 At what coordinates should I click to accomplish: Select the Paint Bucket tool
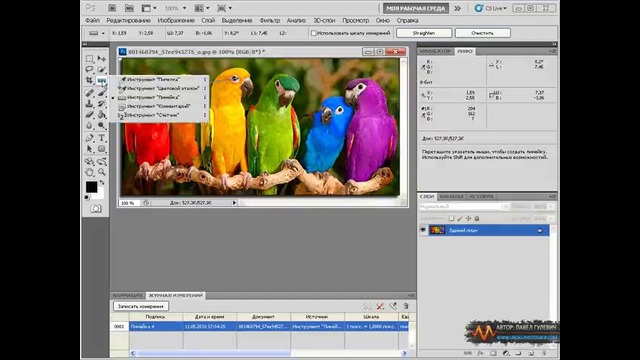102,114
